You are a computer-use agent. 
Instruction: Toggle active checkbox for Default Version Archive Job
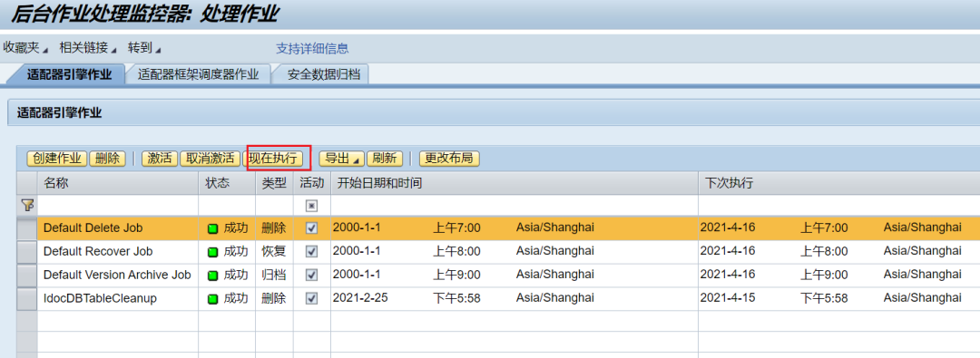tap(311, 275)
